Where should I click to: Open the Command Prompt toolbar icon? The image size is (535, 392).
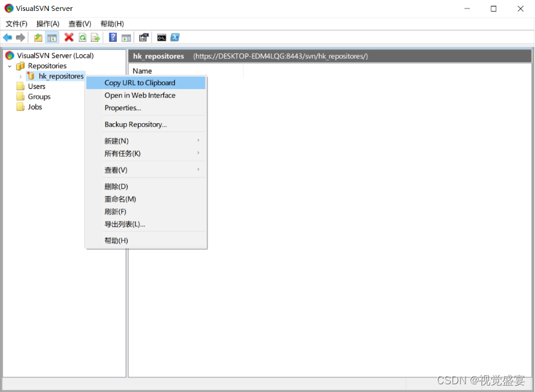tap(161, 37)
